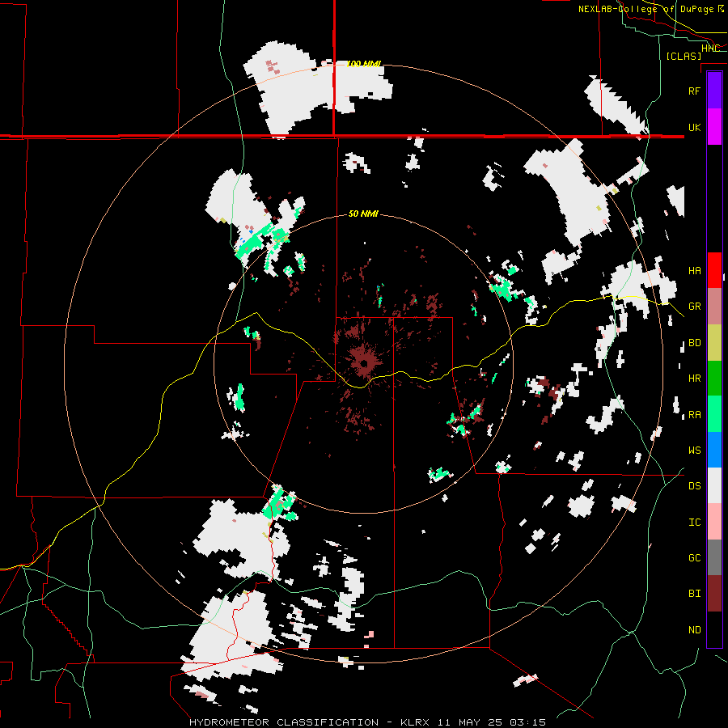Screen dimensions: 728x728
Task: Click the 50 NMI range ring label
Action: coord(363,214)
